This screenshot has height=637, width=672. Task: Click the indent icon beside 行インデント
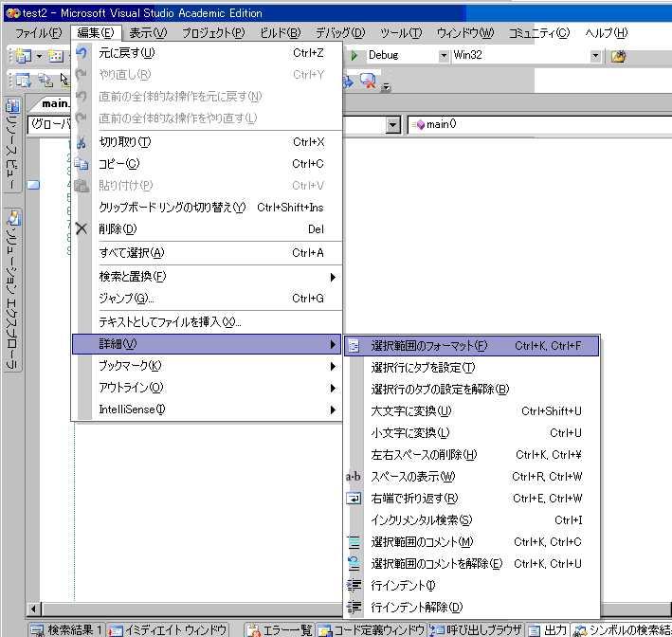[x=354, y=585]
